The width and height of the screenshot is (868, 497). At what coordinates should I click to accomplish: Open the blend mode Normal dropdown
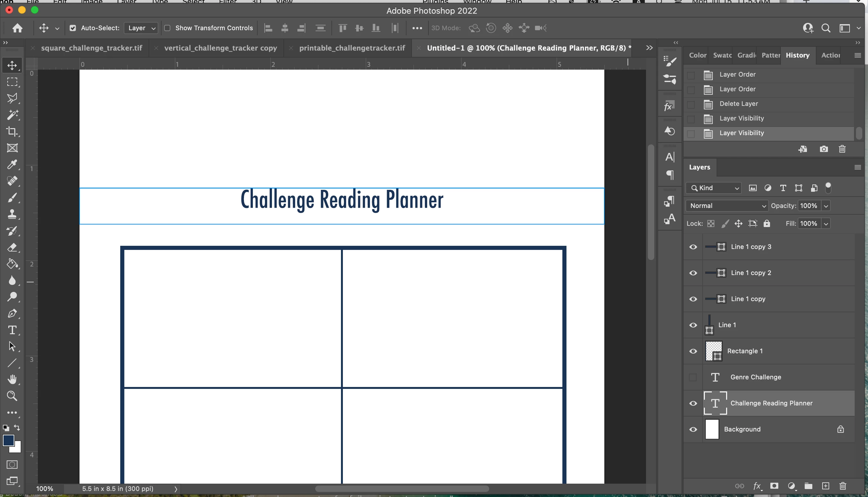pos(726,206)
